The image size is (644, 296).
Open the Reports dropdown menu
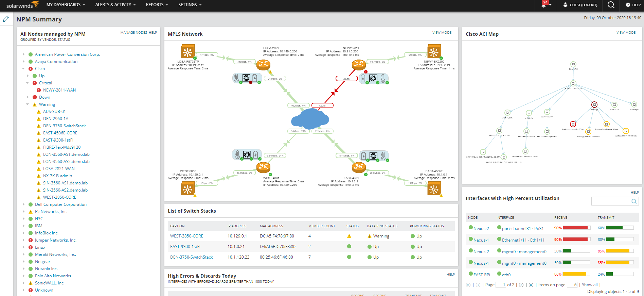pyautogui.click(x=157, y=5)
